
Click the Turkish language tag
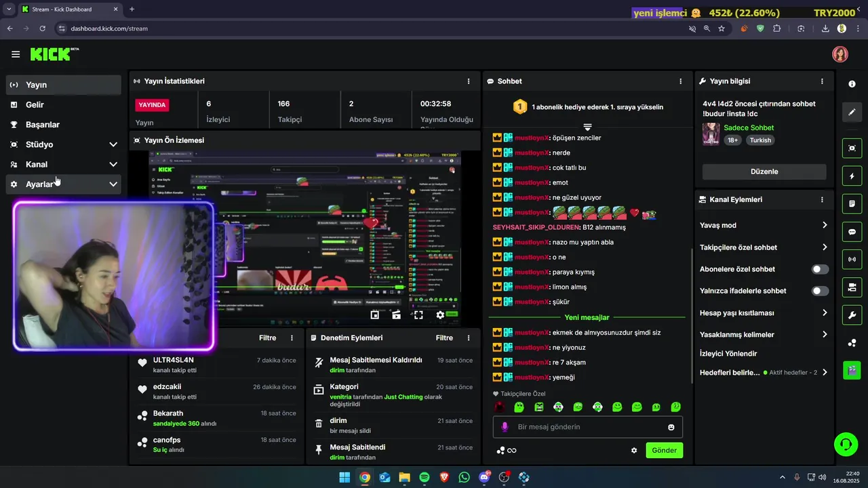[760, 140]
